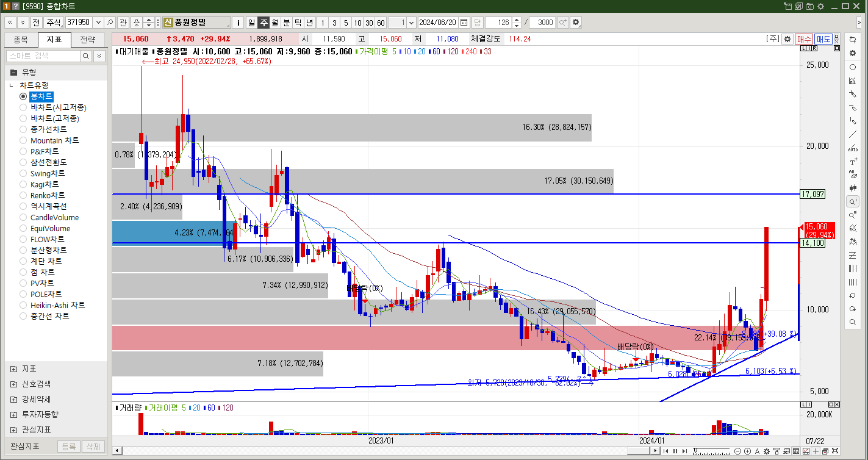
Task: Collapse the 차트유형 tree node
Action: point(12,85)
